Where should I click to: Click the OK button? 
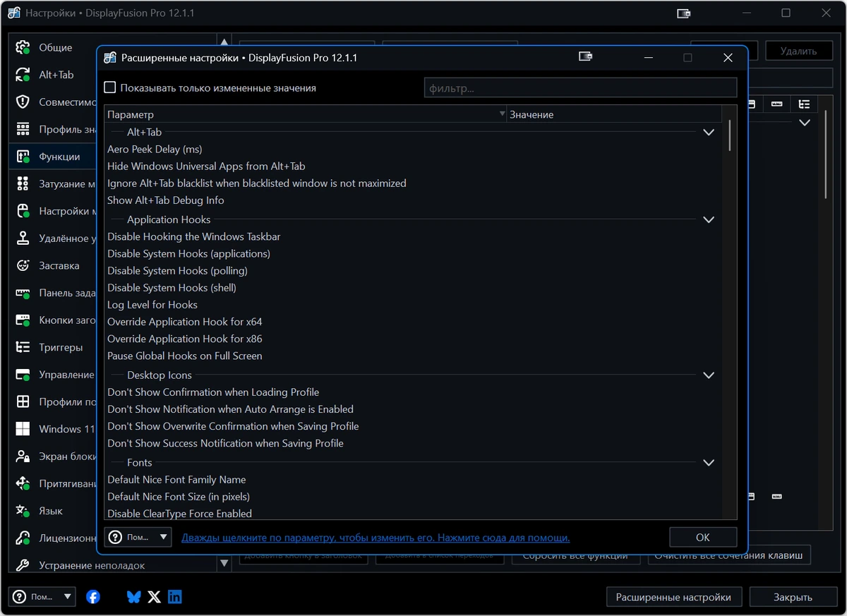point(703,537)
